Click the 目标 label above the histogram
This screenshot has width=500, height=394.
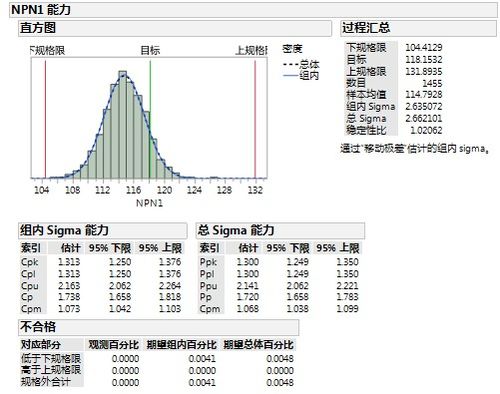tap(150, 51)
